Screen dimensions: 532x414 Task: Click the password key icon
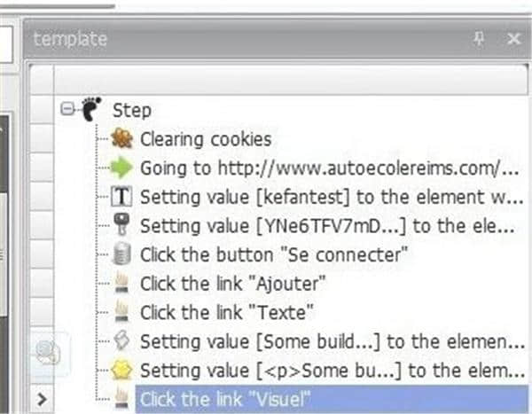tap(121, 225)
